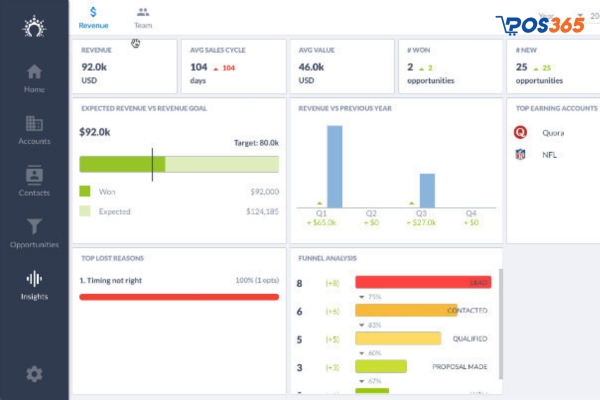This screenshot has height=400, width=600.
Task: Open the Home page from sidebar
Action: (x=34, y=78)
